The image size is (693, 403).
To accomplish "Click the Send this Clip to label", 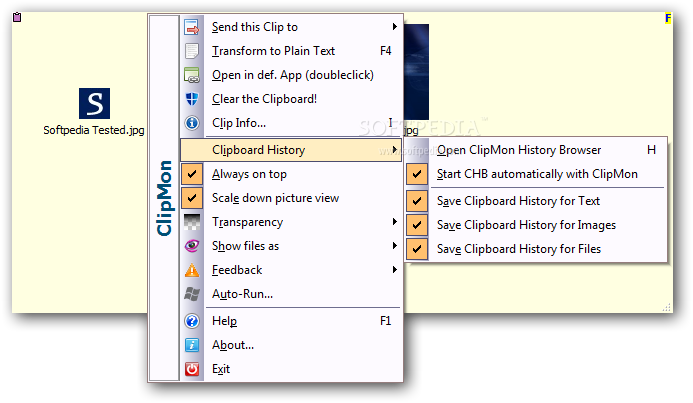I will pyautogui.click(x=255, y=27).
